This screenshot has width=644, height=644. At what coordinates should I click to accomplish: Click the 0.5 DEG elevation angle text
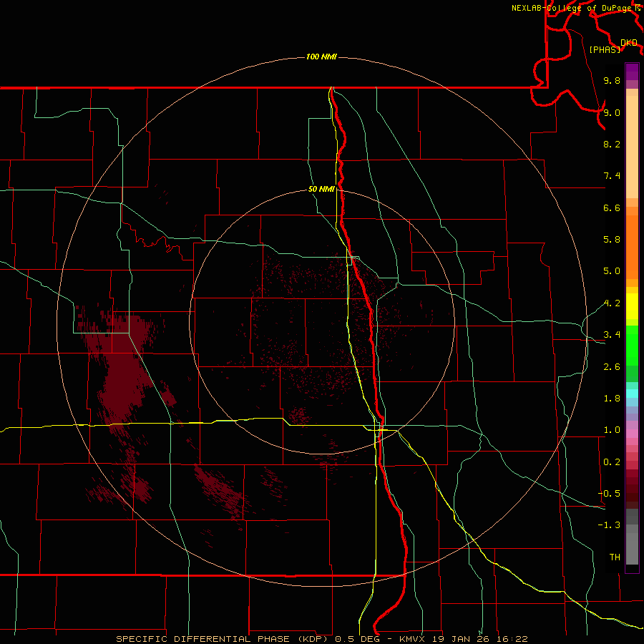tap(358, 639)
